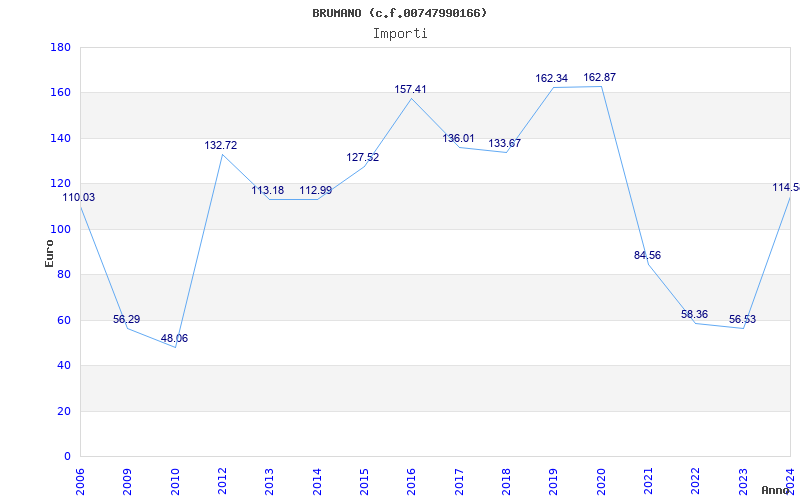Click the y-axis tick 140
800x500 pixels.
tap(60, 138)
